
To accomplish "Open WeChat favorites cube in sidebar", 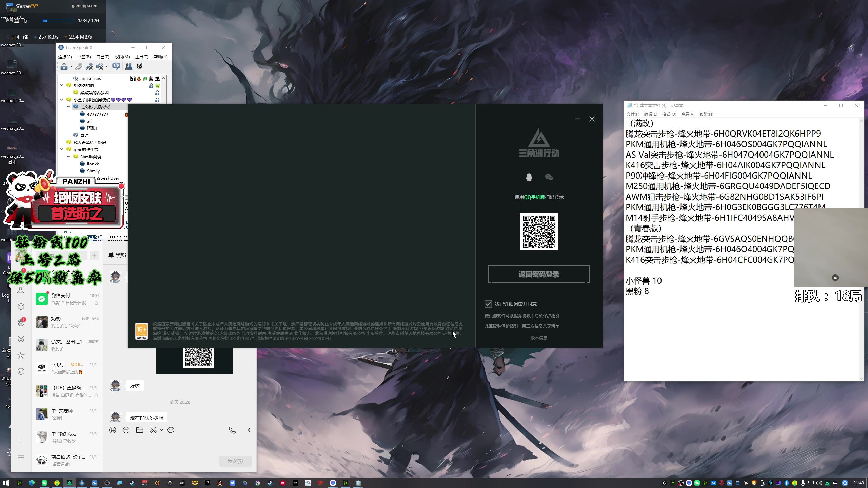I will point(21,306).
